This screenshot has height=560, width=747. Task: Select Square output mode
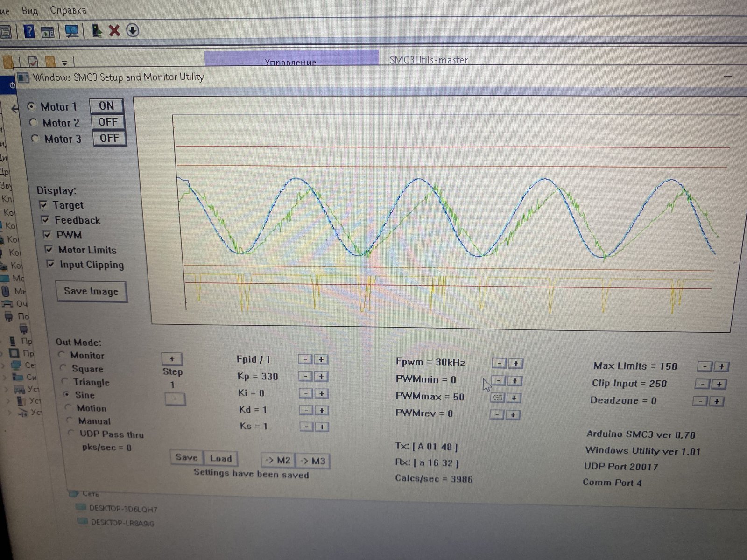pos(63,368)
